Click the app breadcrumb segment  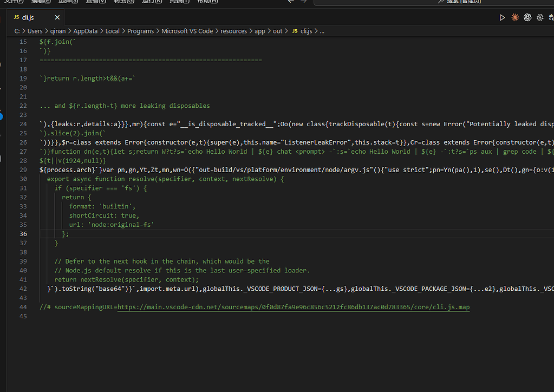click(x=260, y=31)
